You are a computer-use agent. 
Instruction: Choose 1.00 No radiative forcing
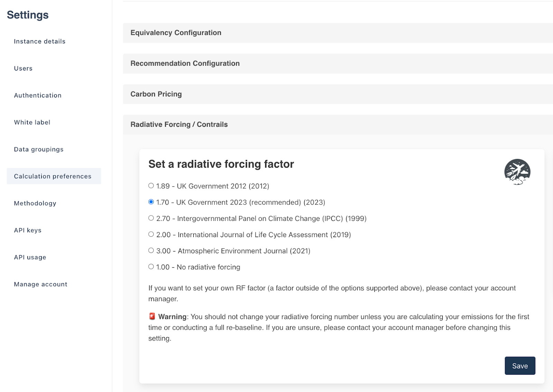click(151, 267)
